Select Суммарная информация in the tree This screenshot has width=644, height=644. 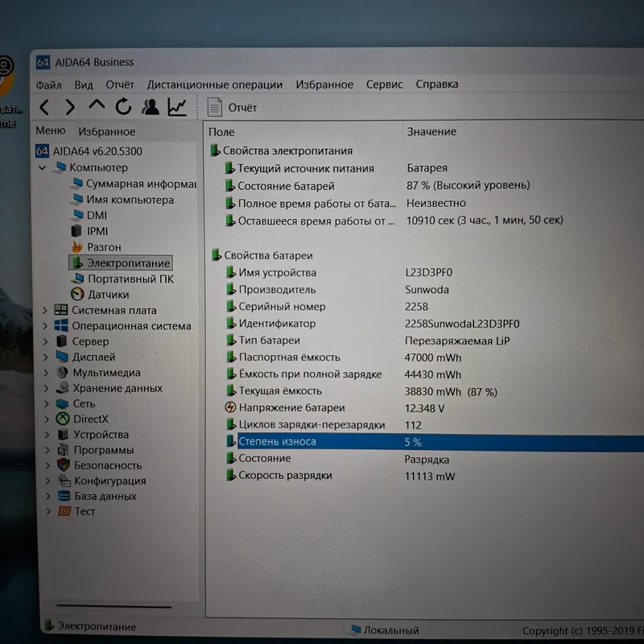tap(134, 184)
